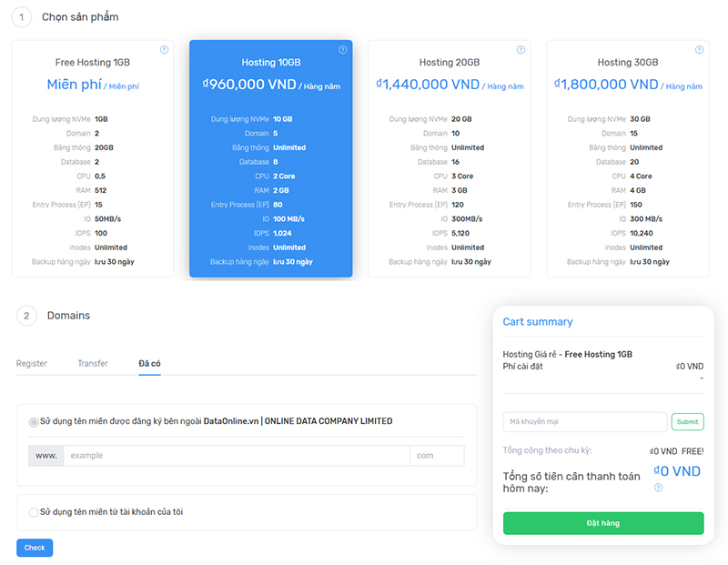Open help icon on Hosting 10GB card
This screenshot has height=565, width=728.
343,50
